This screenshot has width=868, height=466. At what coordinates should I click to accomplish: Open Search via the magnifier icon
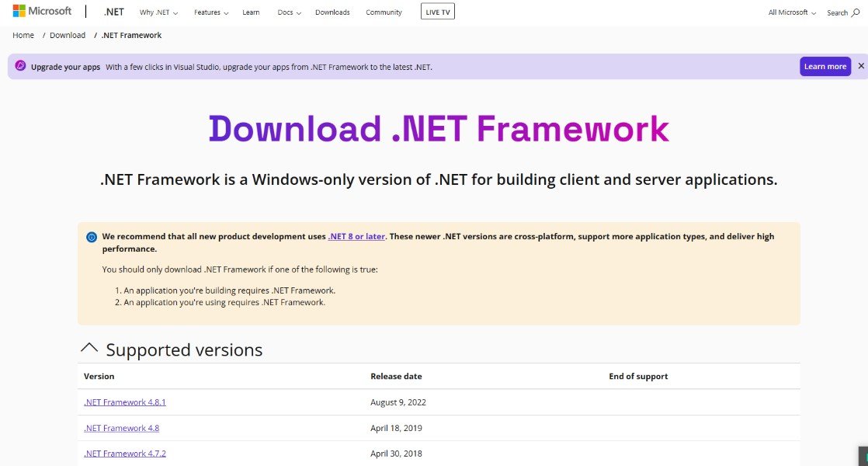coord(854,12)
